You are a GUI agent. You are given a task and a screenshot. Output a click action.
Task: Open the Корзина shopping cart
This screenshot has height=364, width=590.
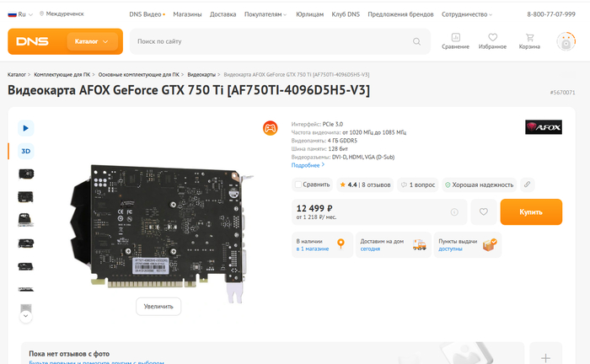[529, 41]
